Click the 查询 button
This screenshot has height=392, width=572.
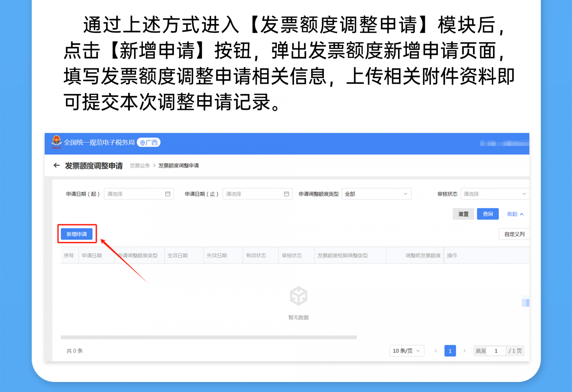487,214
